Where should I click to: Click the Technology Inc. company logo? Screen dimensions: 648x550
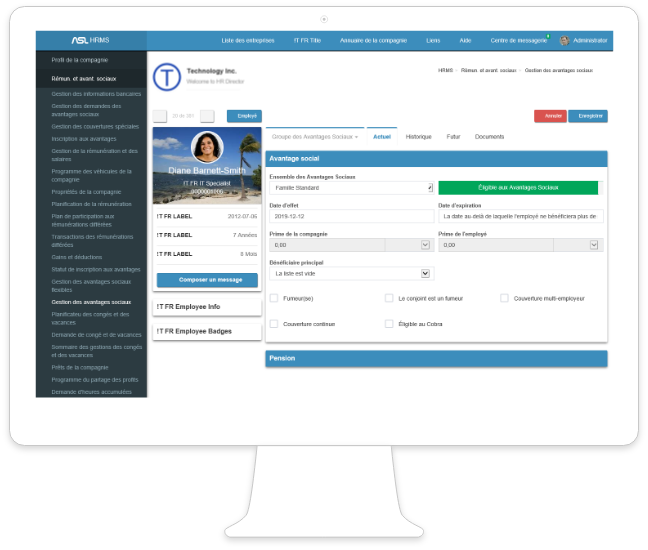coord(167,77)
